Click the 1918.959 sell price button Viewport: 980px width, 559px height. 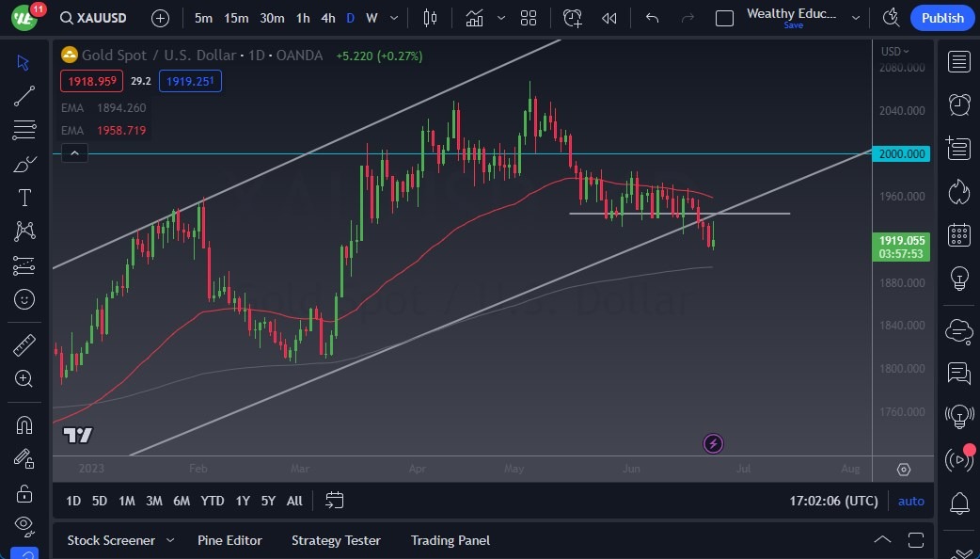92,81
